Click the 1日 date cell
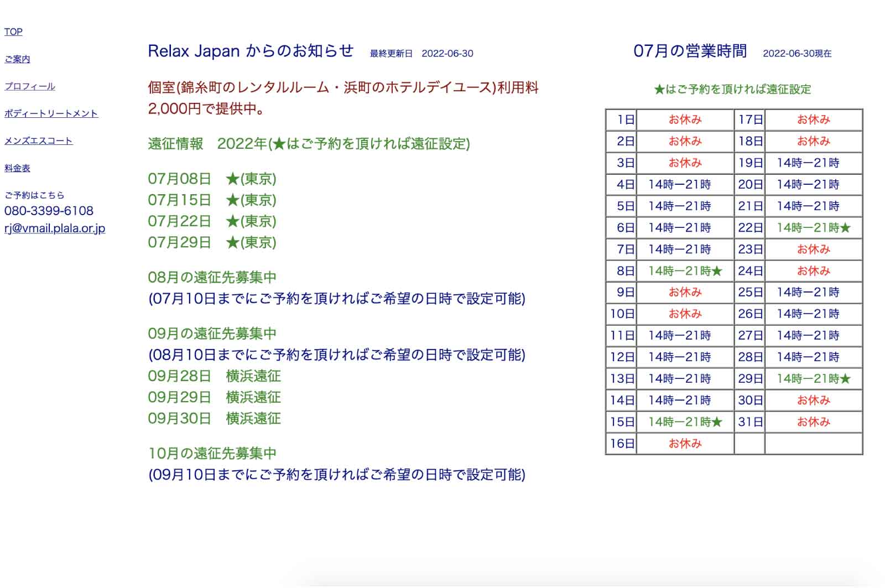 coord(622,119)
